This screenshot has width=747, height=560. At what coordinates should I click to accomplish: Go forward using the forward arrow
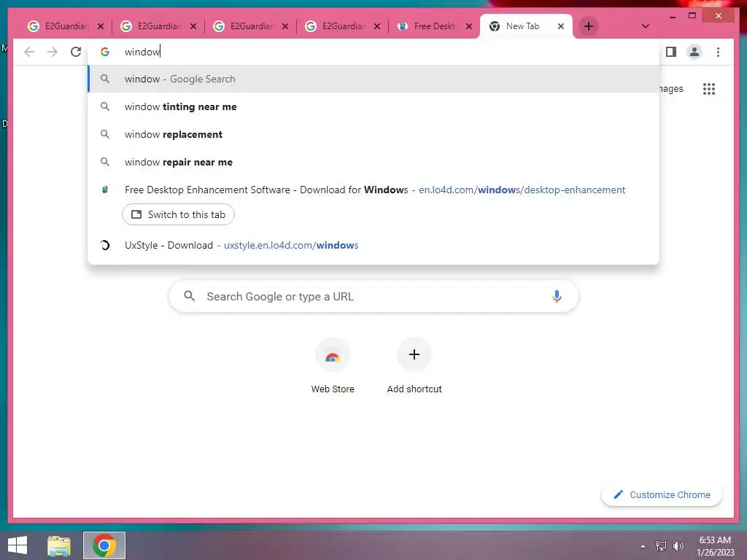pyautogui.click(x=53, y=52)
